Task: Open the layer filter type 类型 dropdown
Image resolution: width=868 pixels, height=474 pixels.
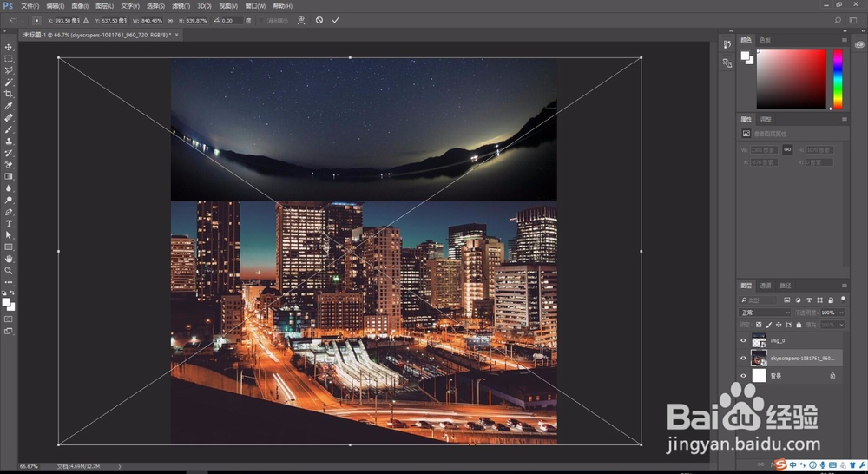Action: tap(759, 300)
